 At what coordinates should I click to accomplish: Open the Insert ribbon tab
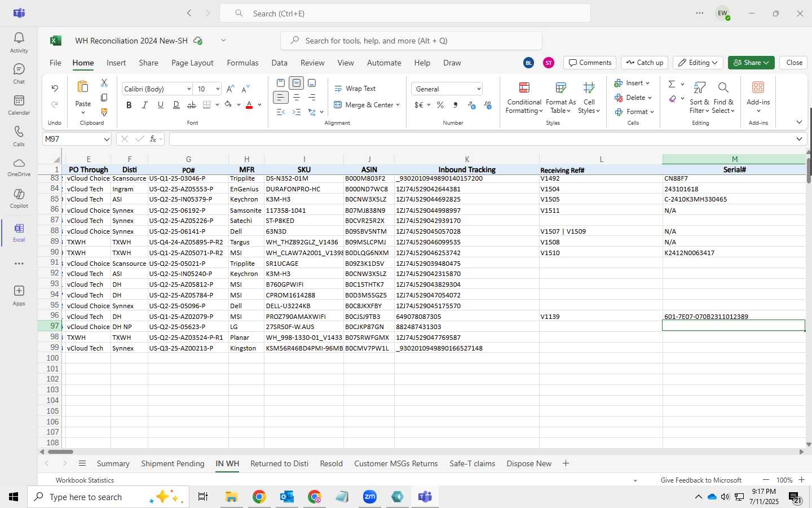coord(116,63)
